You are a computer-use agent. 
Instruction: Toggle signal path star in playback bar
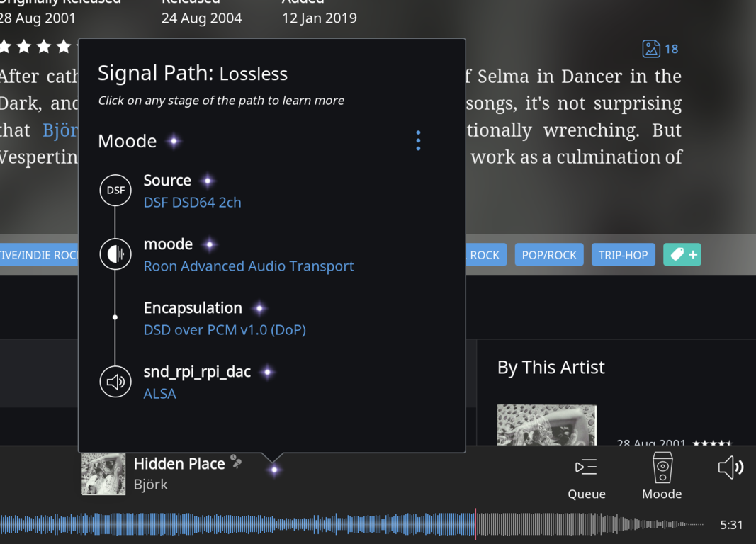pos(274,470)
